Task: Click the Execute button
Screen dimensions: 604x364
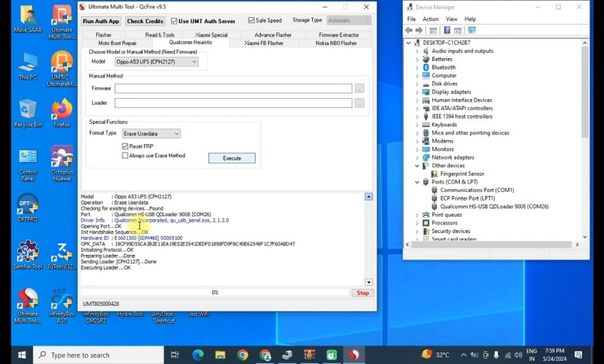Action: click(232, 158)
